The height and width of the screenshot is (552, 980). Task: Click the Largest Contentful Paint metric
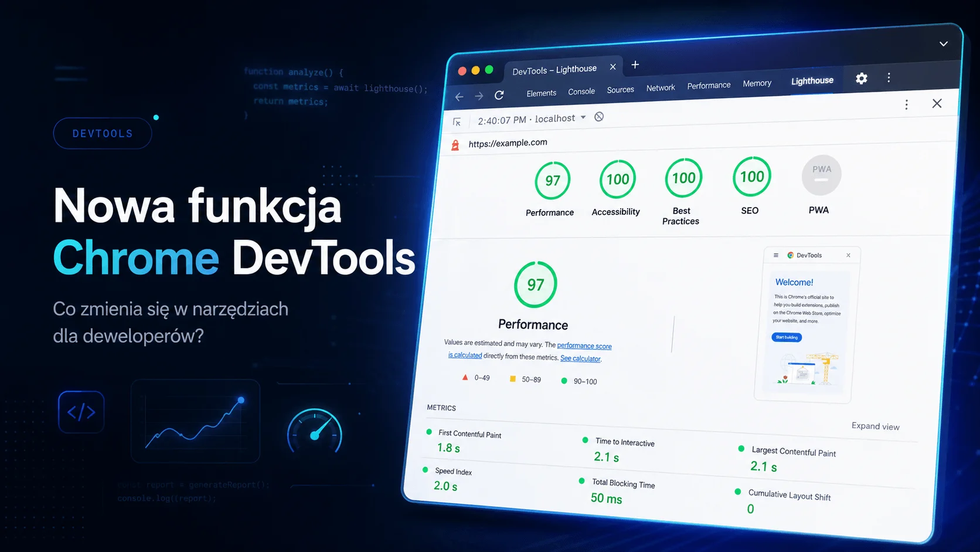(787, 459)
